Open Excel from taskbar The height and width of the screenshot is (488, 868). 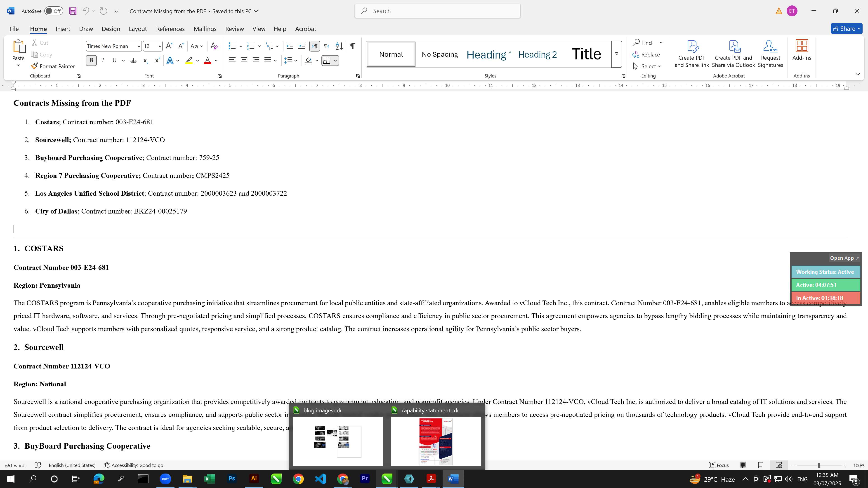click(x=210, y=479)
